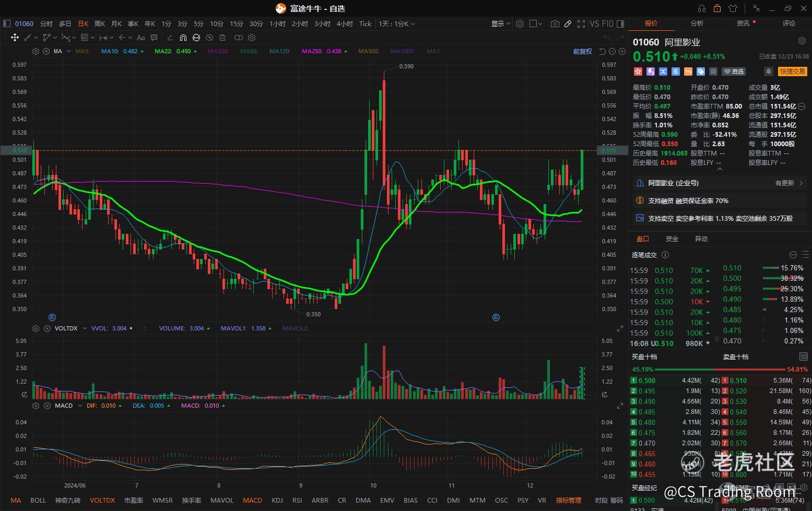Screen dimensions: 812x511
Task: Toggle 自选 watchlist heart button
Action: [x=734, y=71]
